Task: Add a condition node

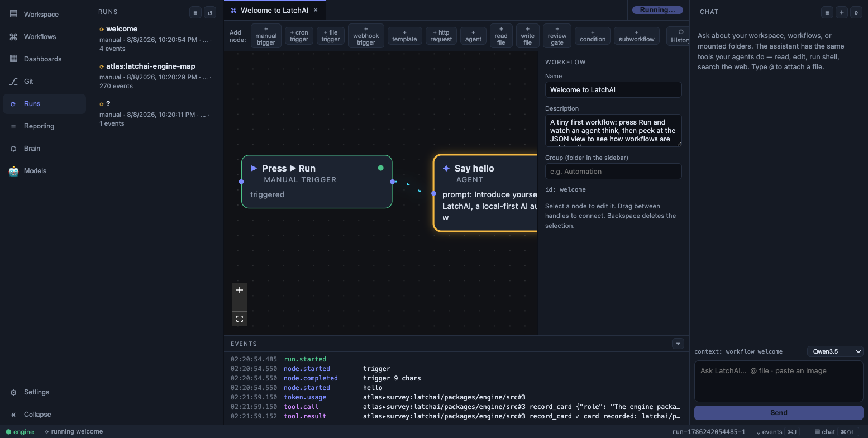Action: click(593, 36)
